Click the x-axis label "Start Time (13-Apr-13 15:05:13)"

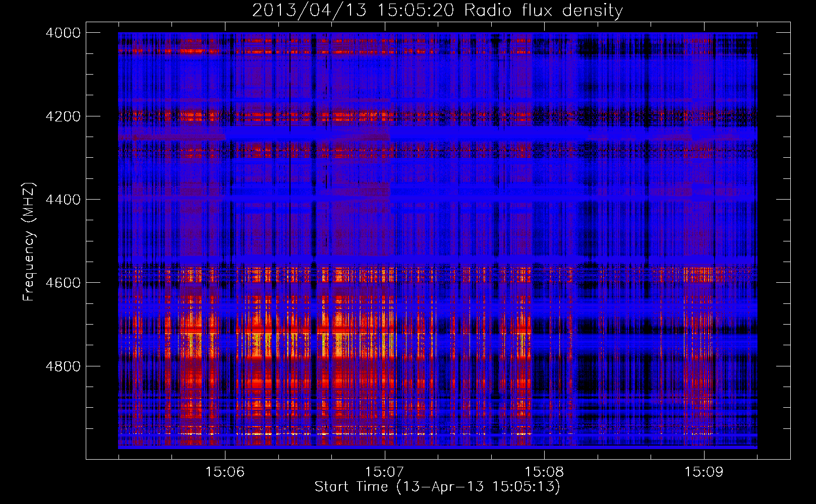pyautogui.click(x=437, y=487)
